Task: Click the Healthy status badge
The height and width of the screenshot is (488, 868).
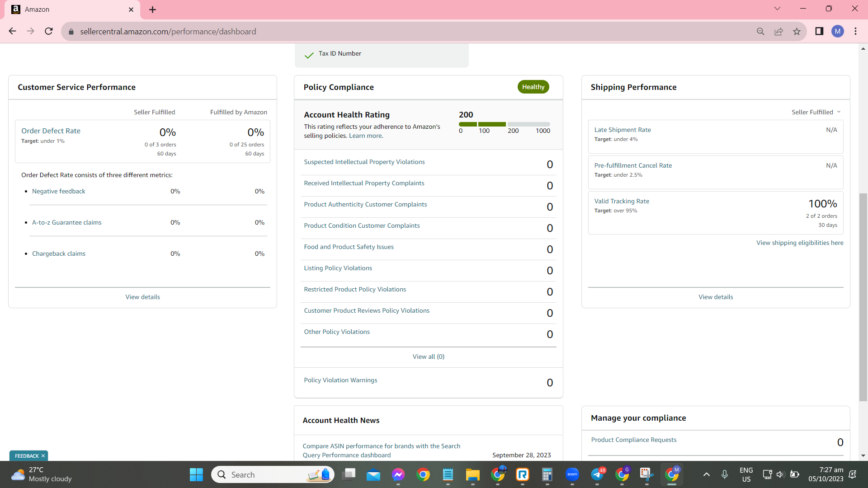Action: point(533,87)
